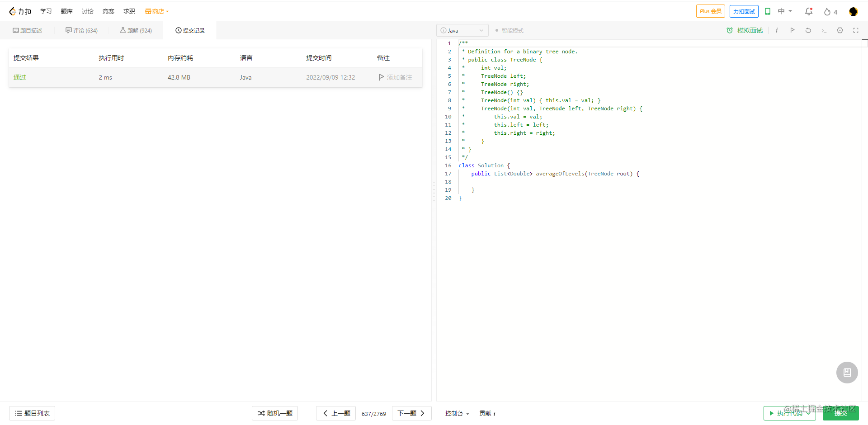
Task: Open the 竞赛 contest menu
Action: tap(108, 11)
